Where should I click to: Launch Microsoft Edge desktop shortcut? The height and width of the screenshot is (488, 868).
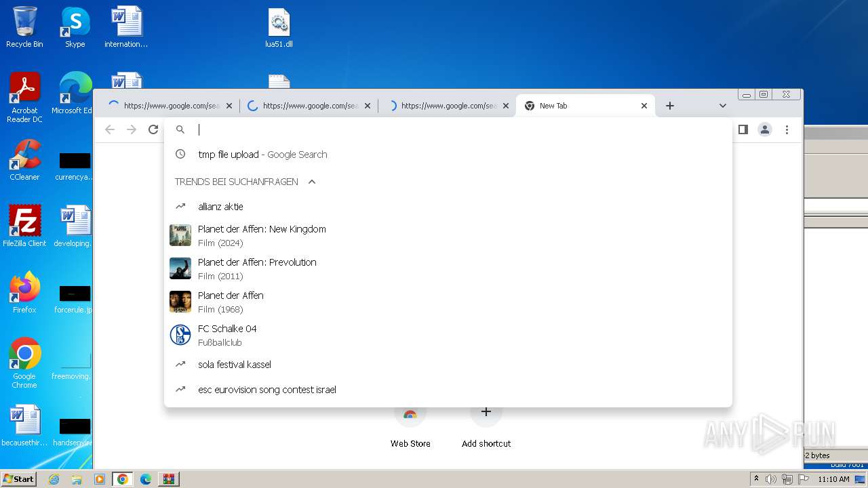75,94
